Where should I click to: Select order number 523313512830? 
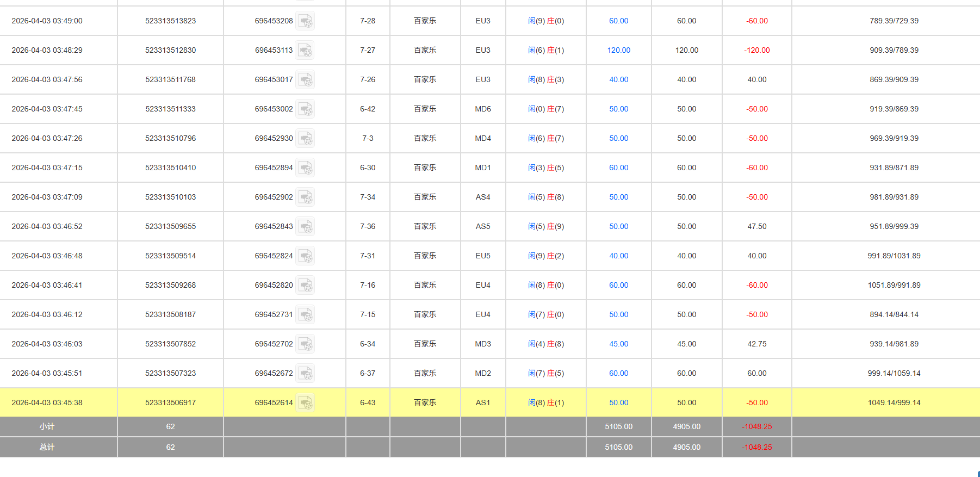click(x=170, y=50)
